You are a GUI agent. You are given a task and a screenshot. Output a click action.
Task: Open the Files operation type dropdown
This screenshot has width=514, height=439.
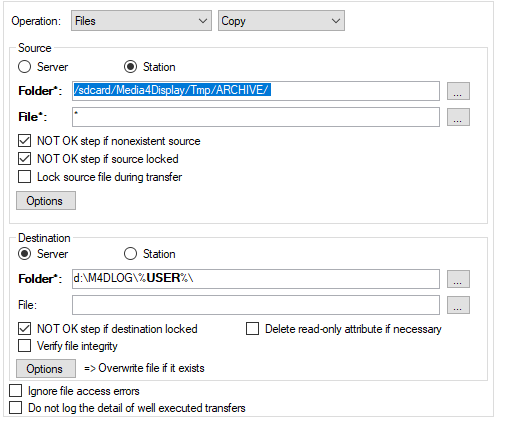click(x=141, y=21)
